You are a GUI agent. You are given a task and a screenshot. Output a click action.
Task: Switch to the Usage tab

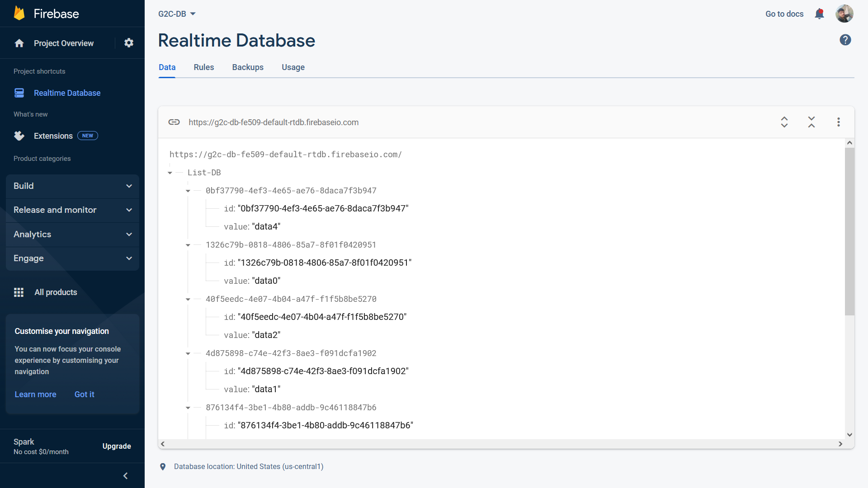[x=293, y=67]
